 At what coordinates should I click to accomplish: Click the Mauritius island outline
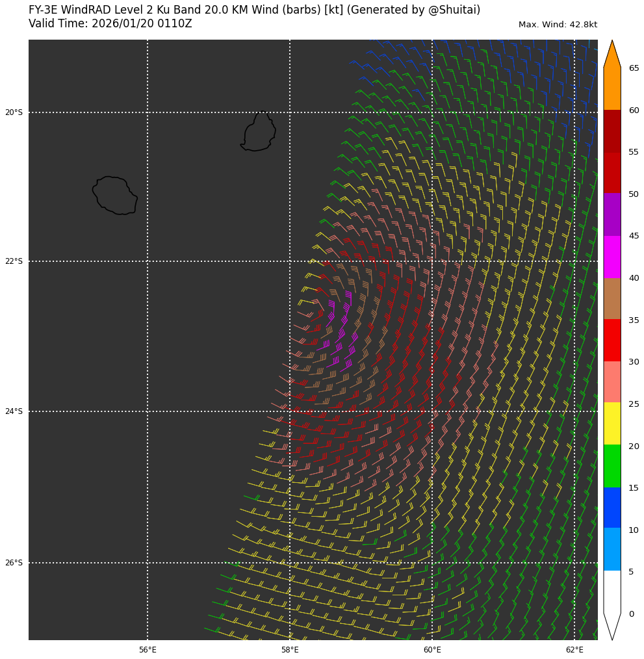pos(260,132)
